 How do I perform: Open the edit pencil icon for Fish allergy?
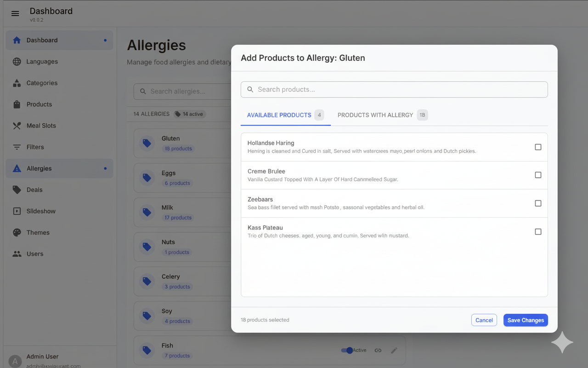click(x=394, y=350)
